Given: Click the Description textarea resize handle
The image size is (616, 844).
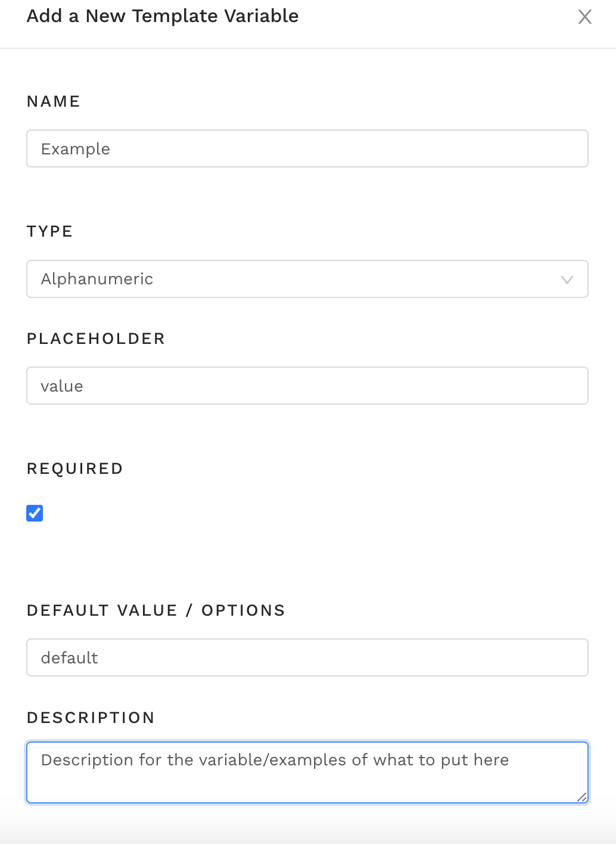Looking at the screenshot, I should [582, 797].
